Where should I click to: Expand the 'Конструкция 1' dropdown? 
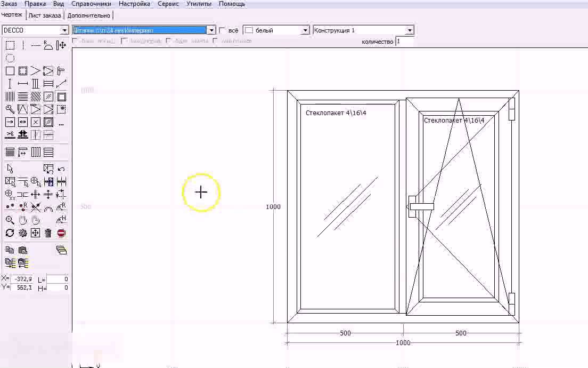point(410,30)
